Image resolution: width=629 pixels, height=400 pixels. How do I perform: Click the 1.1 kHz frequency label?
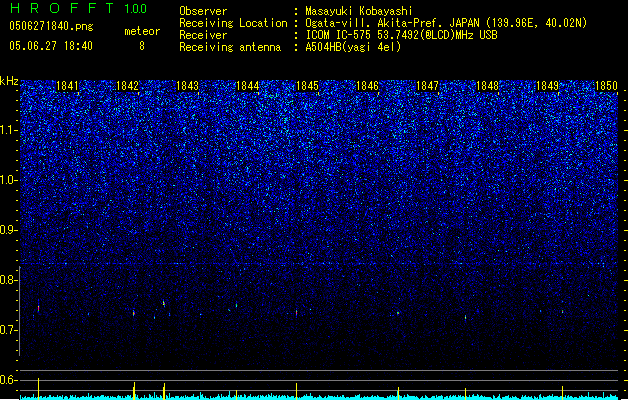point(9,130)
